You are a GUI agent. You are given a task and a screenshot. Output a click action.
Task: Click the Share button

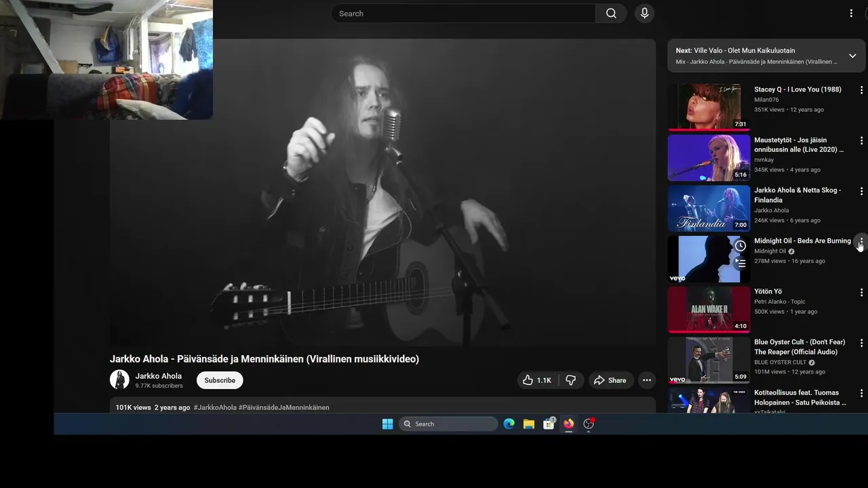610,380
